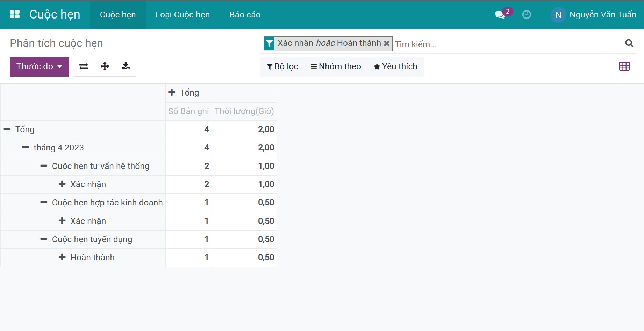Open the Thước đo dropdown
The image size is (644, 331).
pos(39,66)
